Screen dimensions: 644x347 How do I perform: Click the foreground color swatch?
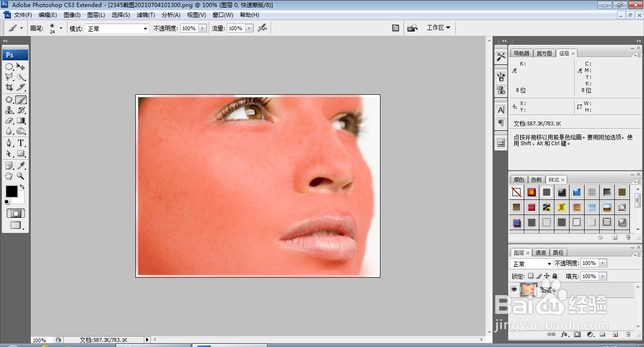(x=11, y=191)
